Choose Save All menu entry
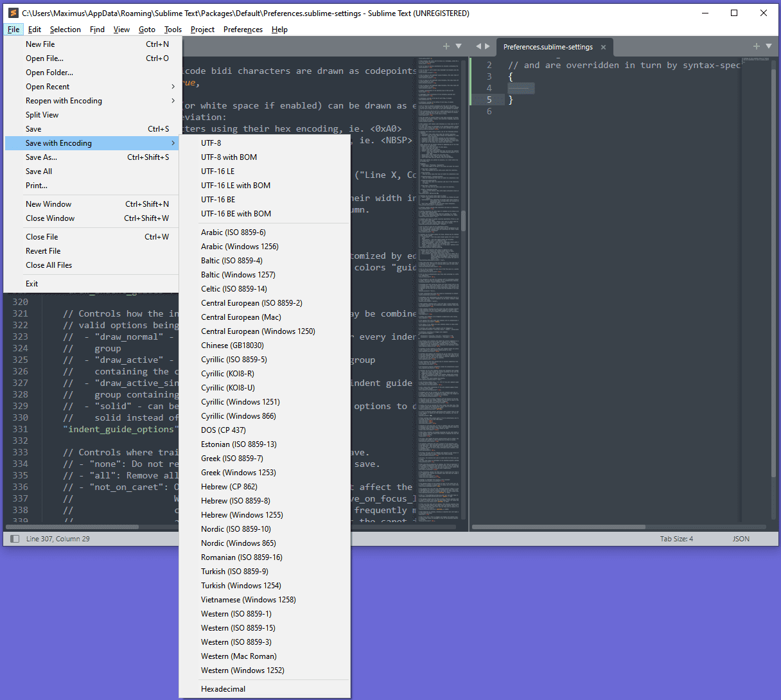Viewport: 781px width, 700px height. point(92,171)
